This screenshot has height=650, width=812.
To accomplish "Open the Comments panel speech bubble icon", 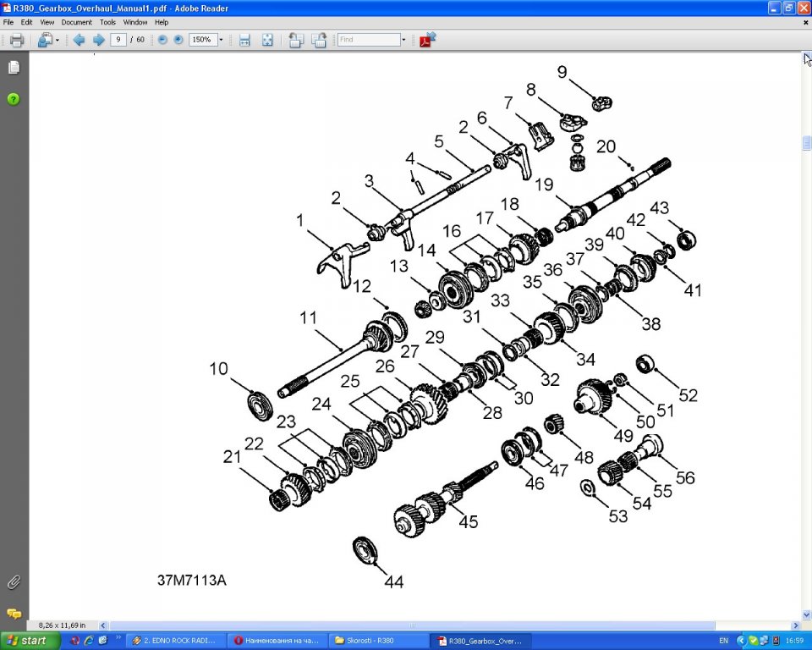I will (14, 614).
